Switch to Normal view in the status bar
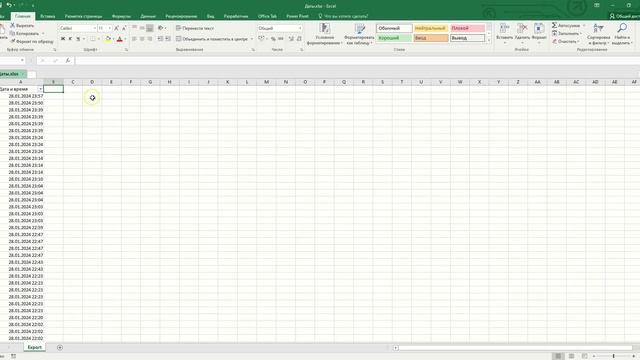The image size is (640, 360). point(558,356)
